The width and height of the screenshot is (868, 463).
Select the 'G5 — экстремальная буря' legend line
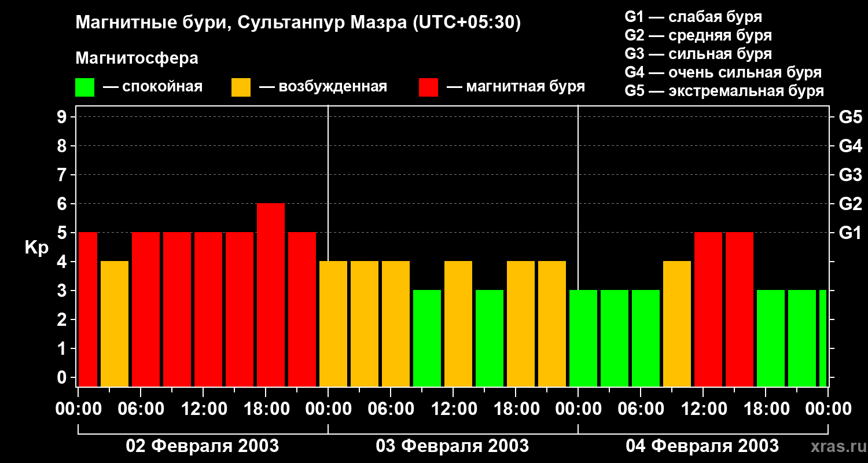[724, 91]
